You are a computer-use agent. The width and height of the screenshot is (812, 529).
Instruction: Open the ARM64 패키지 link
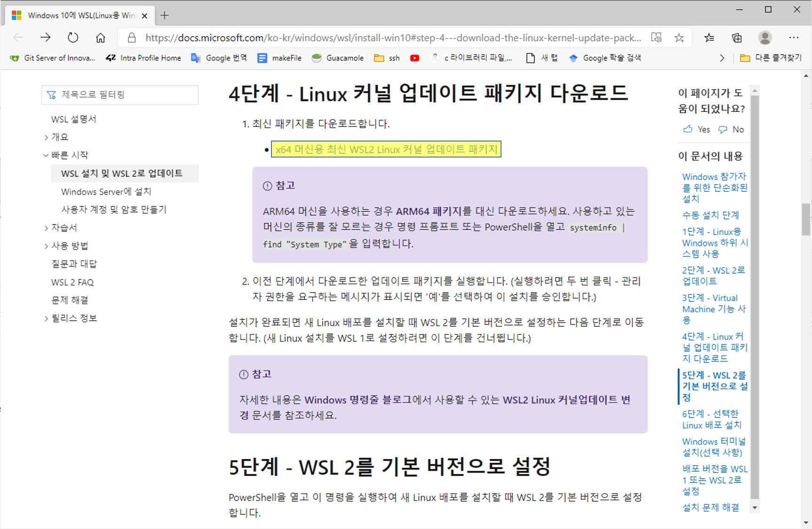[429, 211]
